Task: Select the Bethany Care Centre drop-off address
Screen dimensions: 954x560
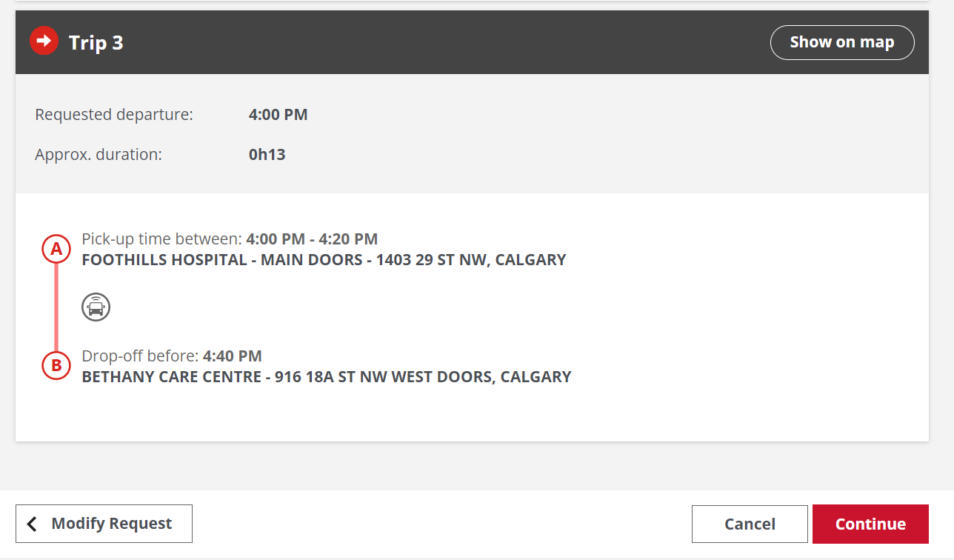Action: [326, 377]
